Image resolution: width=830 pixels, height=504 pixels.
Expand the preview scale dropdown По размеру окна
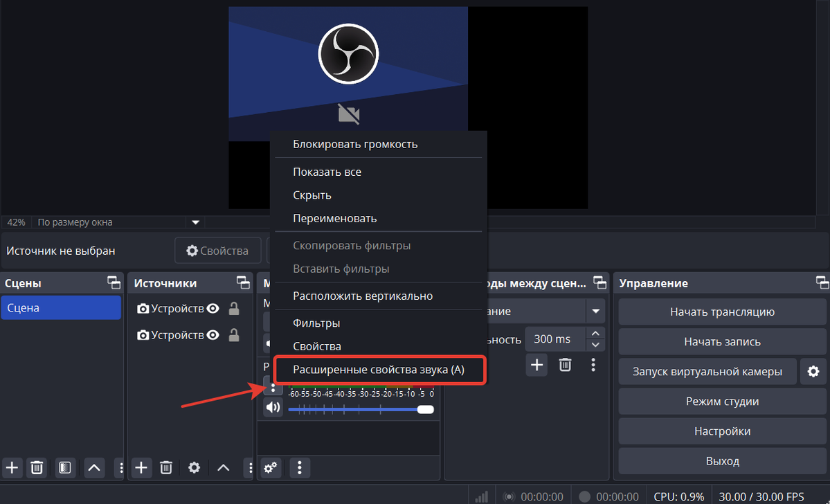tap(195, 222)
